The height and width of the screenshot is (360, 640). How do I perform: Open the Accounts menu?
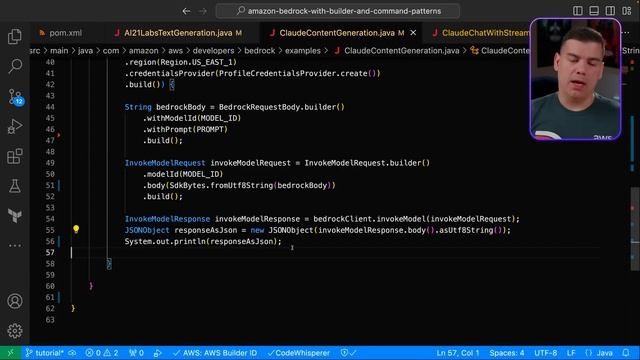[15, 301]
